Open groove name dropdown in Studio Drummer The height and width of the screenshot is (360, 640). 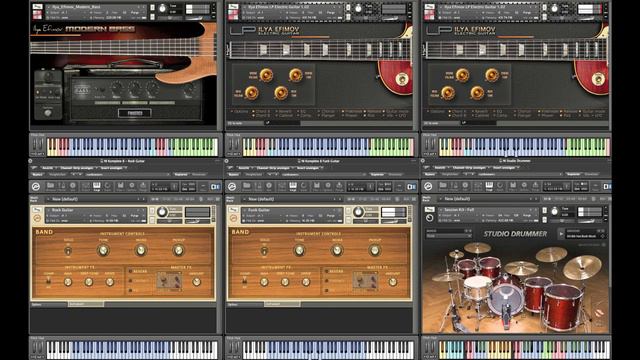(584, 236)
